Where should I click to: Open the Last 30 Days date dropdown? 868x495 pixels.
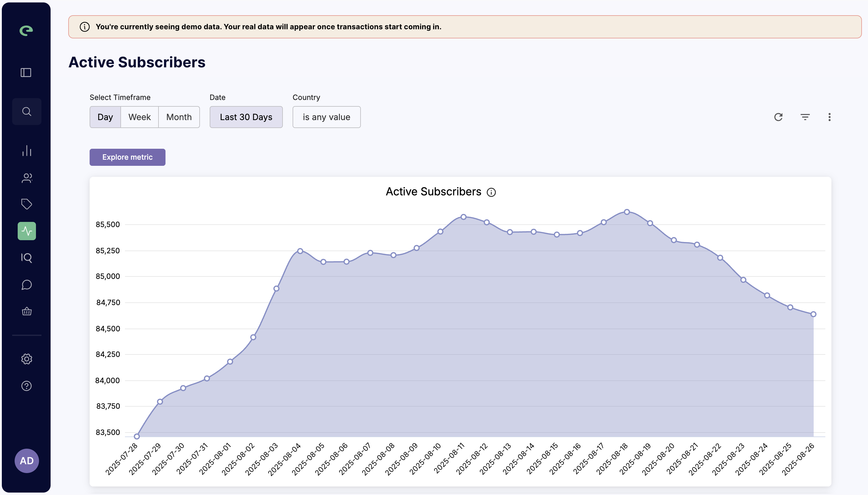coord(246,117)
